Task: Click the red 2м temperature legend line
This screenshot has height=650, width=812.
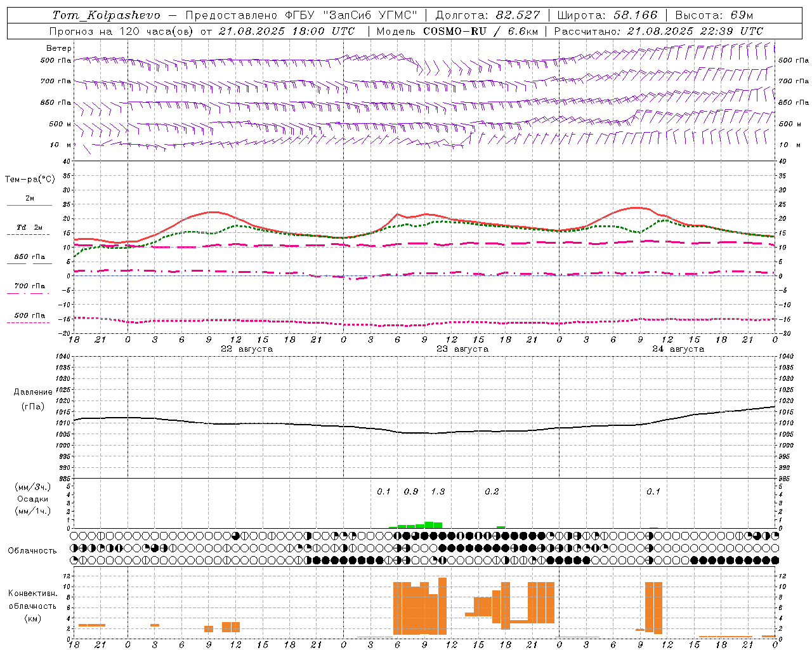Action: click(29, 205)
